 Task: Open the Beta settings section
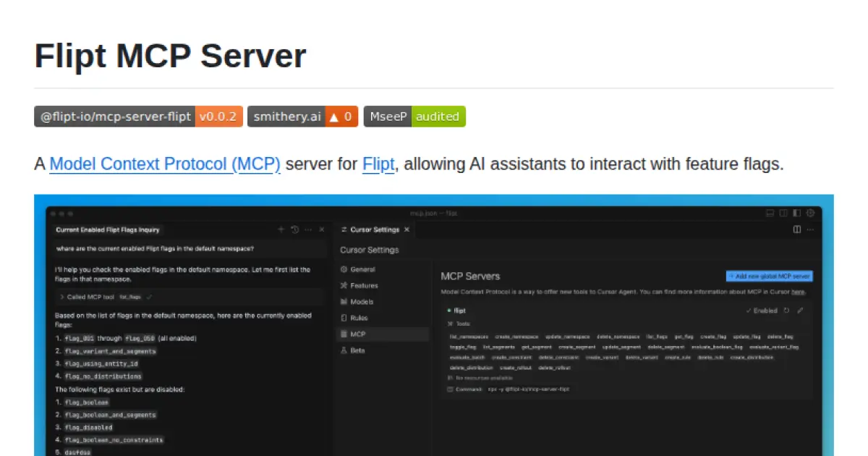[x=357, y=350]
